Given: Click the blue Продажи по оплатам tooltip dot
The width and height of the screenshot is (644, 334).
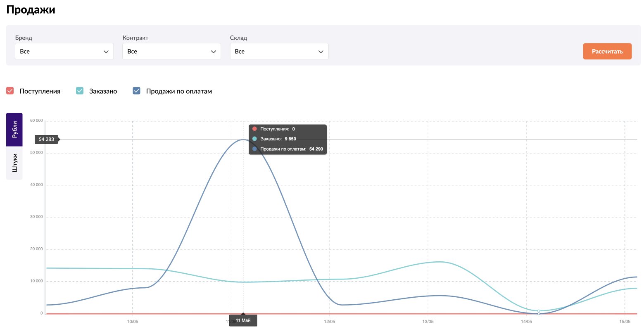Looking at the screenshot, I should pyautogui.click(x=254, y=149).
